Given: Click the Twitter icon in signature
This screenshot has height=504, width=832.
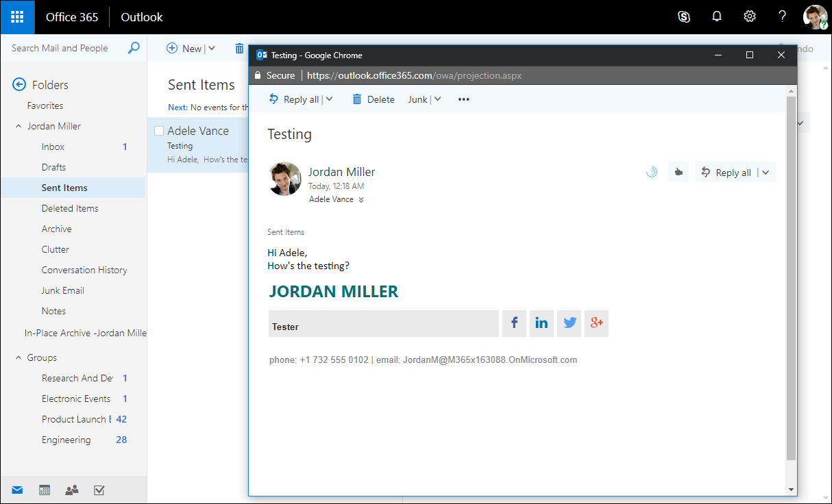Looking at the screenshot, I should (x=570, y=323).
